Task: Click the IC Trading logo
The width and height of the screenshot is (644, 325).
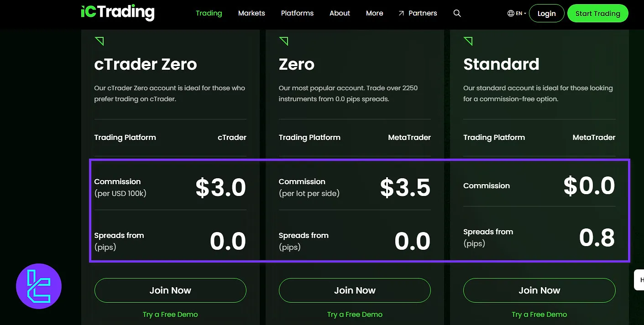Action: pos(118,13)
